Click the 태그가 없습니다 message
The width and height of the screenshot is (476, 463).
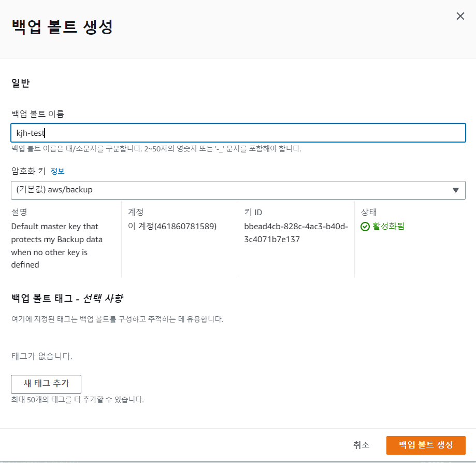pos(42,356)
